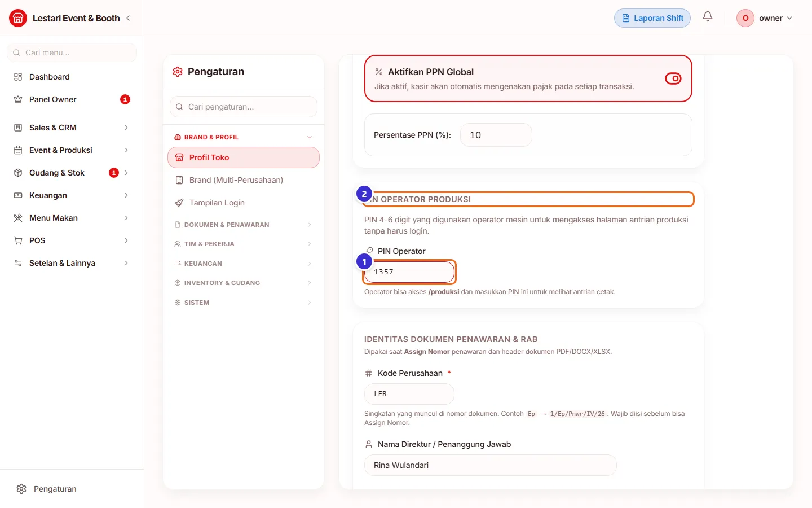Expand Setelan & Lainnya menu
This screenshot has width=812, height=508.
coord(72,263)
